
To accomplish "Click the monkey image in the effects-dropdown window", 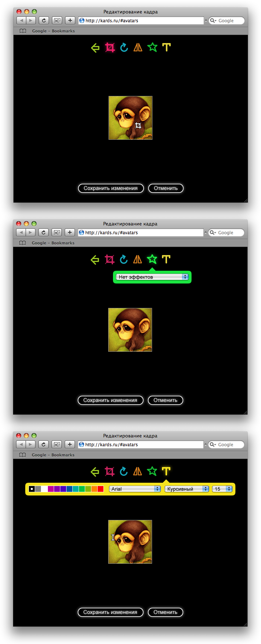I will pyautogui.click(x=130, y=330).
